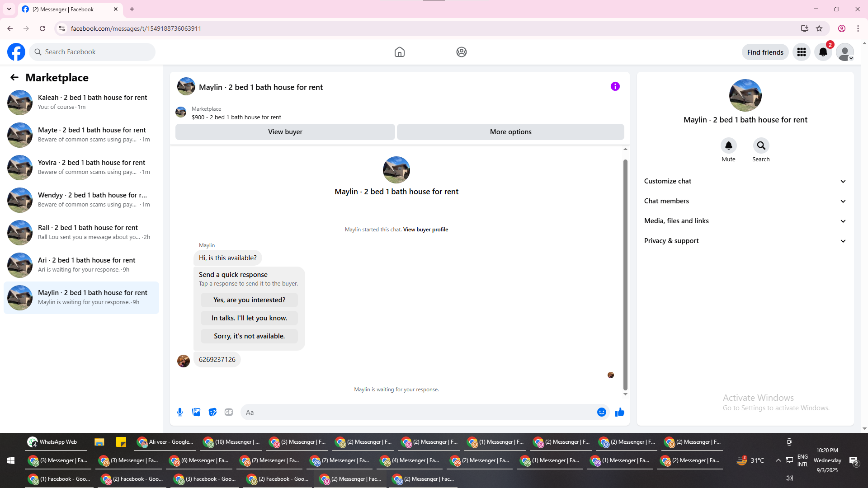Open the notifications bell
This screenshot has height=488, width=868.
click(823, 52)
